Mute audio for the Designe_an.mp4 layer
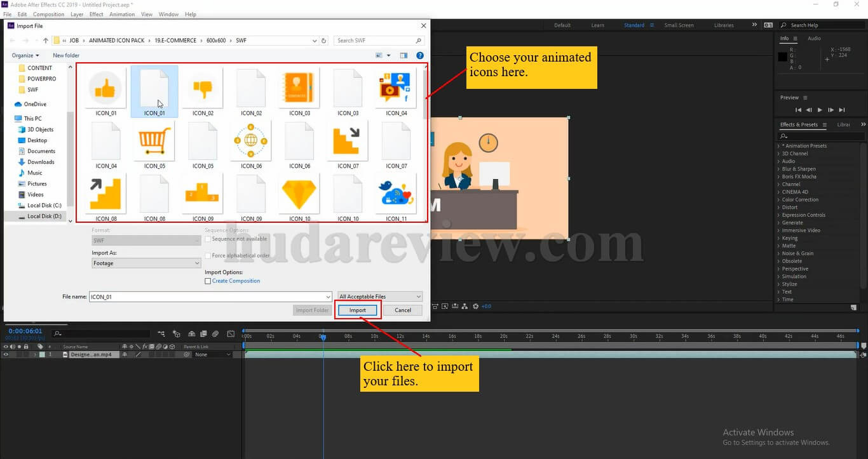The width and height of the screenshot is (868, 459). point(12,354)
